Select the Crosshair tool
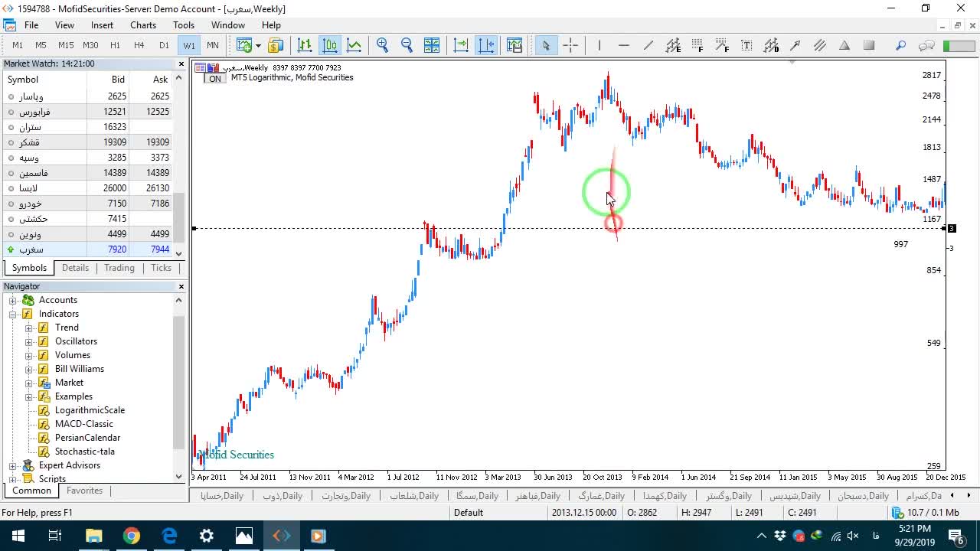This screenshot has width=980, height=551. (570, 45)
